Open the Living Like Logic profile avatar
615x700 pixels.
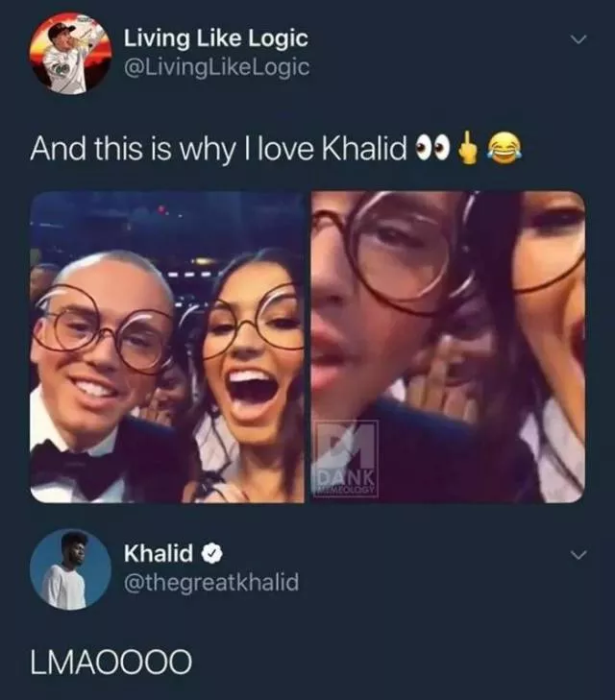[x=70, y=54]
